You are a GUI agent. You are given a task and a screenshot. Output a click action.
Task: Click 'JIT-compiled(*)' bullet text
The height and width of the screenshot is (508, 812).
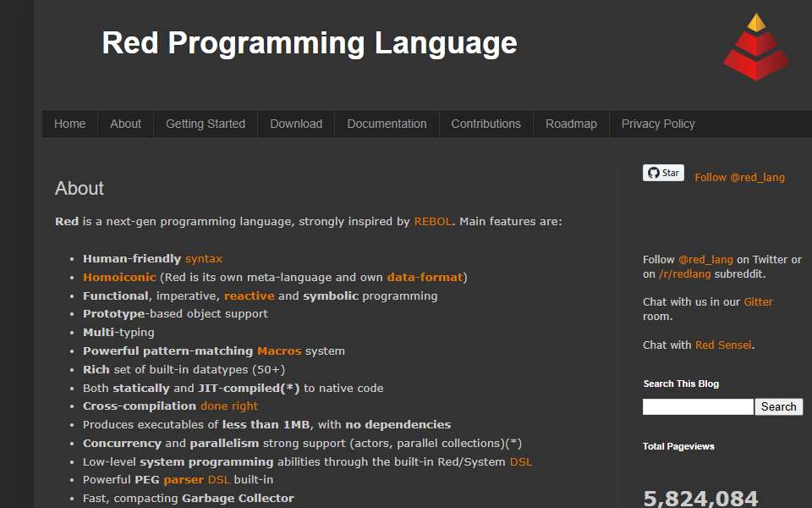(x=249, y=389)
